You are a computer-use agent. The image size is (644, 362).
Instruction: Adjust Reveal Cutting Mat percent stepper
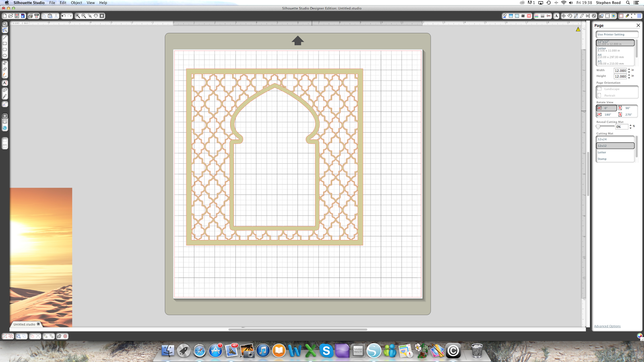630,127
